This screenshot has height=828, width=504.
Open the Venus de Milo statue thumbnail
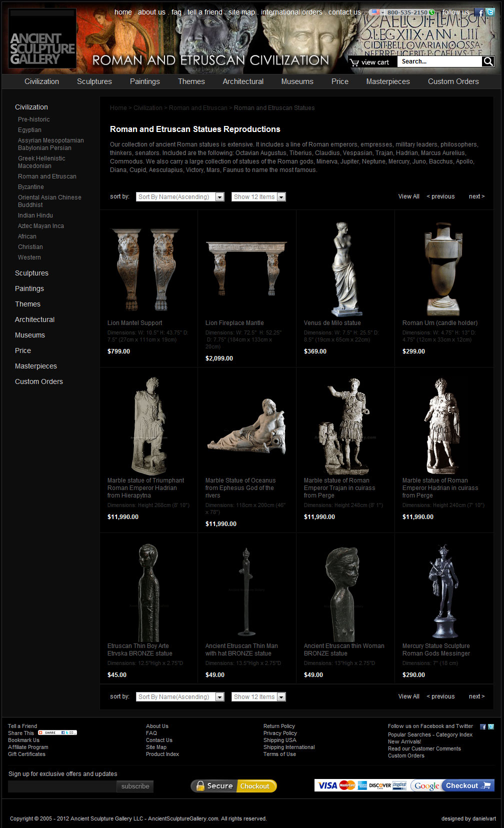coord(345,269)
